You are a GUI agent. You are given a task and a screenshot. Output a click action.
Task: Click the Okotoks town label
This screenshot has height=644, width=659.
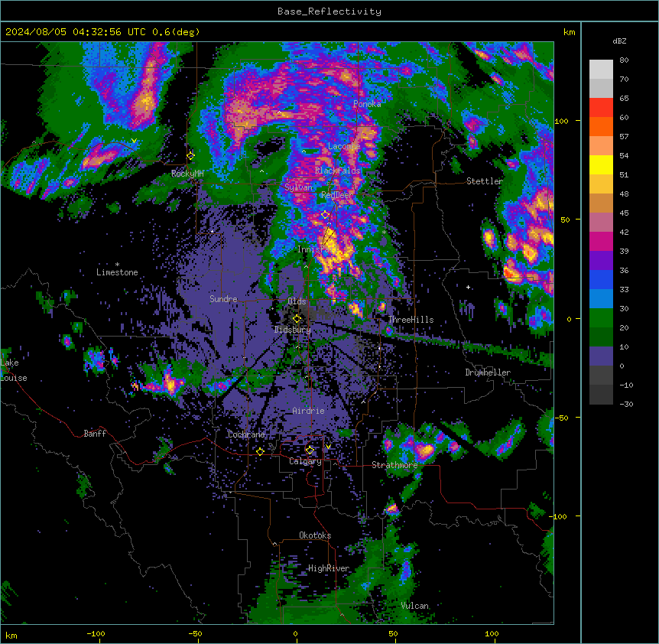(x=315, y=535)
